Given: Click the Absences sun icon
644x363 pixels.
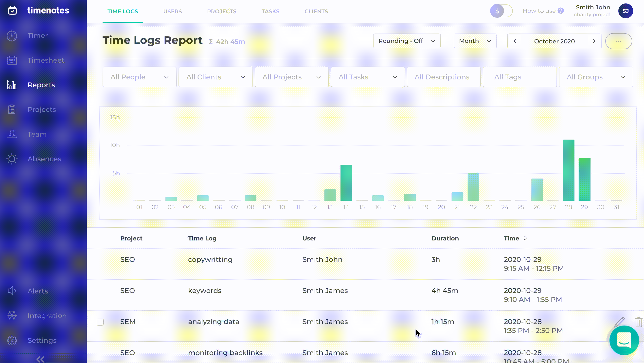Looking at the screenshot, I should [x=12, y=159].
